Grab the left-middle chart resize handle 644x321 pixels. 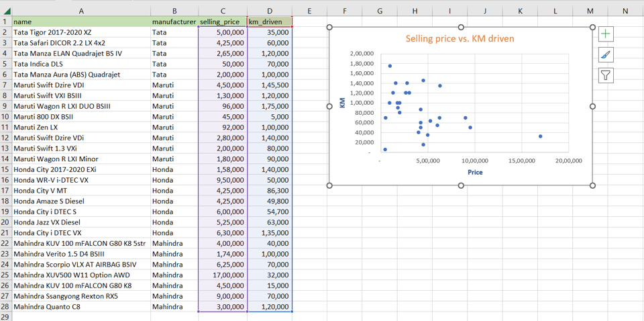[x=329, y=106]
